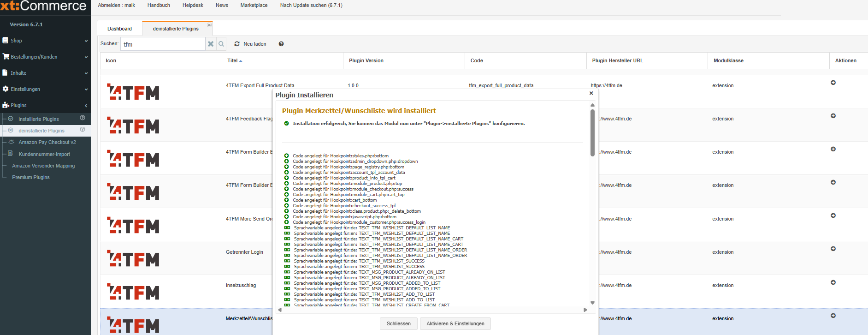Screen dimensions: 868x335
Task: Click the Getrennter Login title cell
Action: (244, 252)
